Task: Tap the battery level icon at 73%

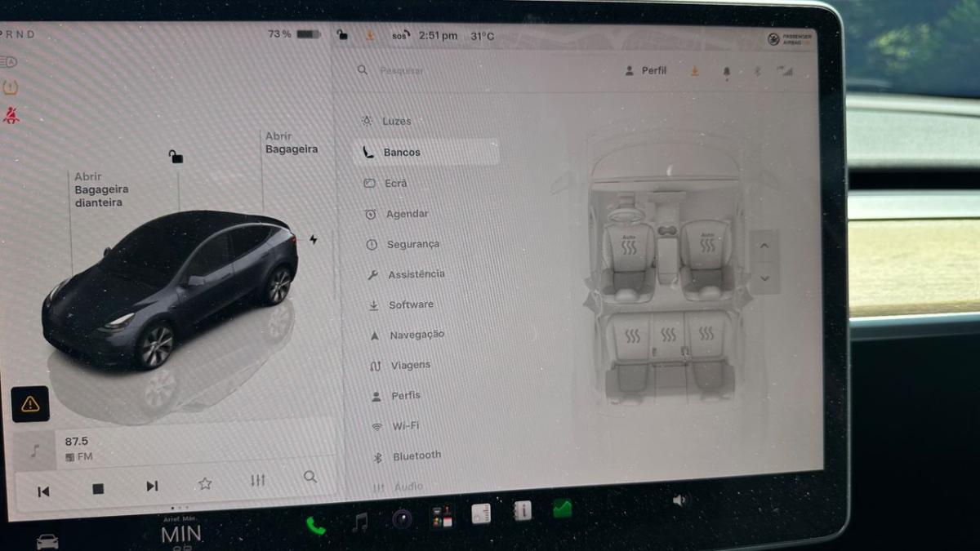Action: [x=309, y=34]
